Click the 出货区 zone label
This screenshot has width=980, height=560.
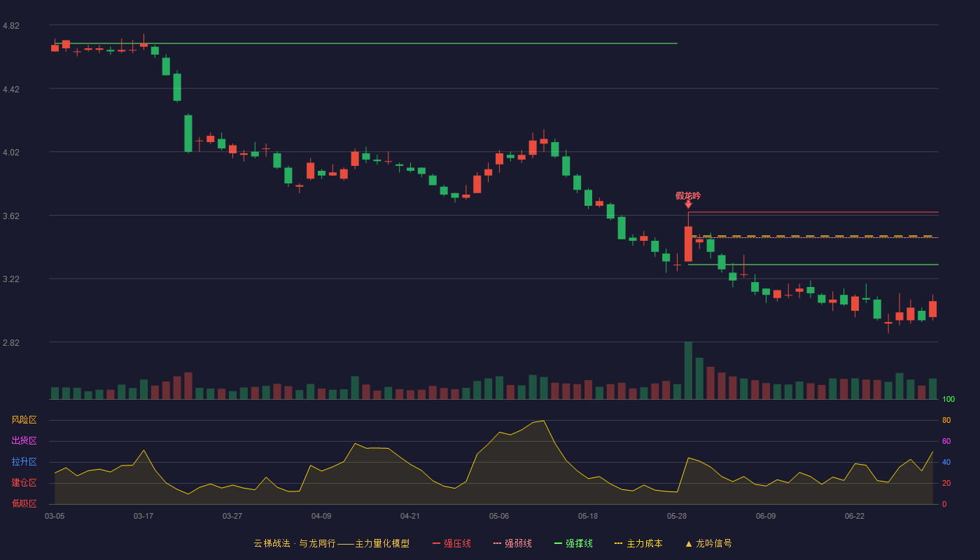coord(24,441)
